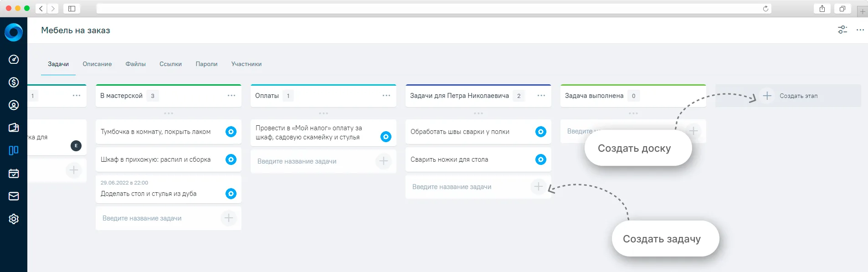868x272 pixels.
Task: Click the project title 'Мебель на заказ'
Action: tap(76, 30)
